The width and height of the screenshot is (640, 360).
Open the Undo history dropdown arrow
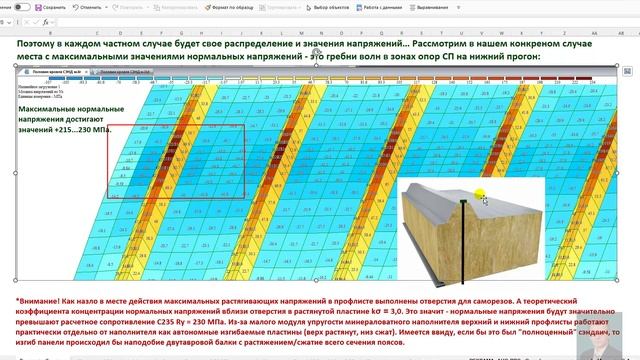tap(107, 7)
